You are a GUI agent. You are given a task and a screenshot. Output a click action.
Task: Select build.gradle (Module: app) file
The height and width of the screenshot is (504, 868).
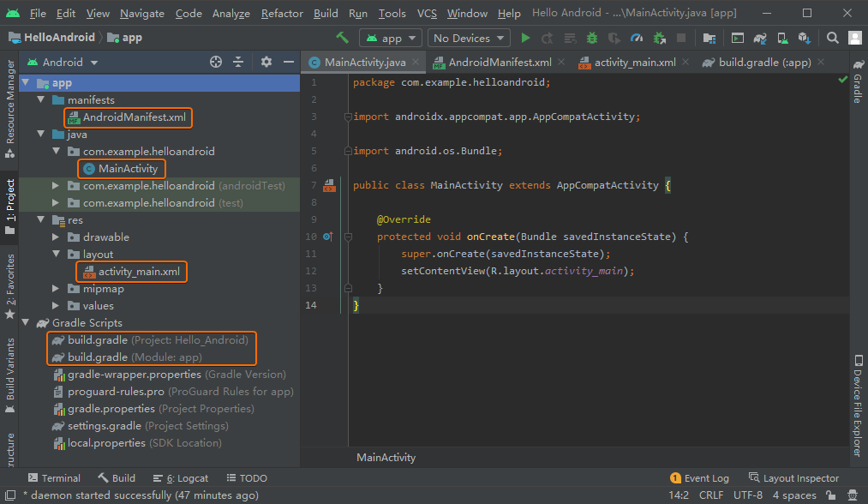(x=135, y=357)
